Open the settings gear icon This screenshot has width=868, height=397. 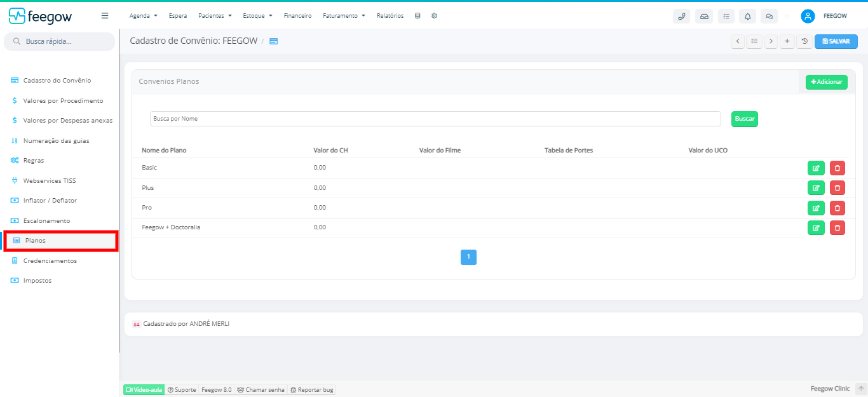[434, 16]
